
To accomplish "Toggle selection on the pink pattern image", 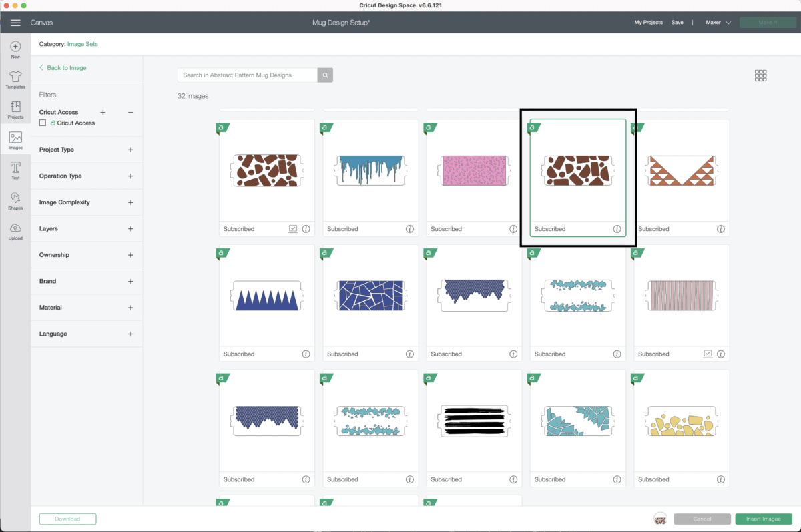I will pos(474,171).
